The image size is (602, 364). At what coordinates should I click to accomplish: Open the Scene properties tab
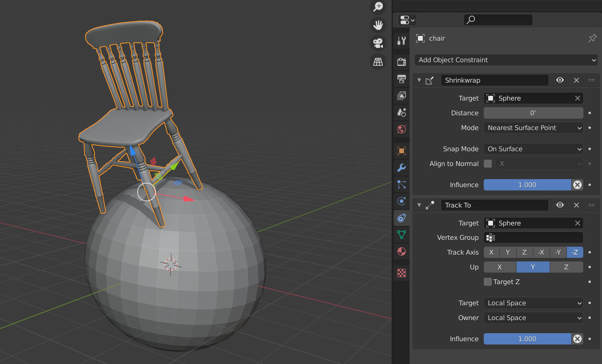402,112
